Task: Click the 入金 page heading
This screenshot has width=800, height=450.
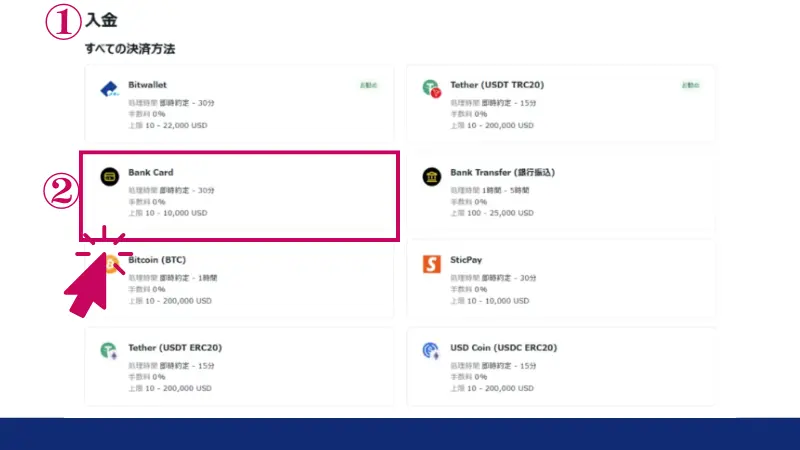Action: click(x=102, y=19)
